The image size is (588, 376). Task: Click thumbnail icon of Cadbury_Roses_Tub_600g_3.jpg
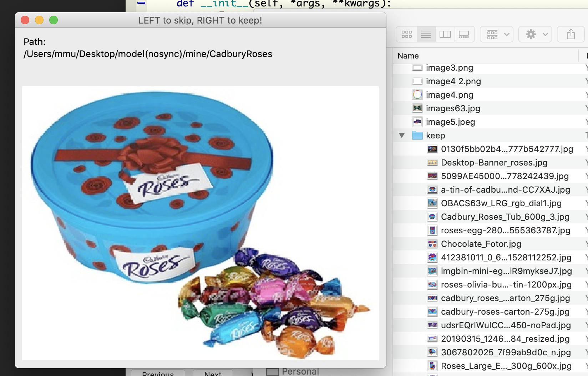pos(432,217)
